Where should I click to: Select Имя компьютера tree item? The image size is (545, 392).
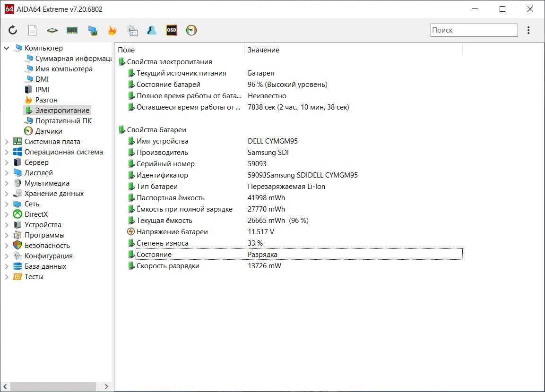(64, 69)
